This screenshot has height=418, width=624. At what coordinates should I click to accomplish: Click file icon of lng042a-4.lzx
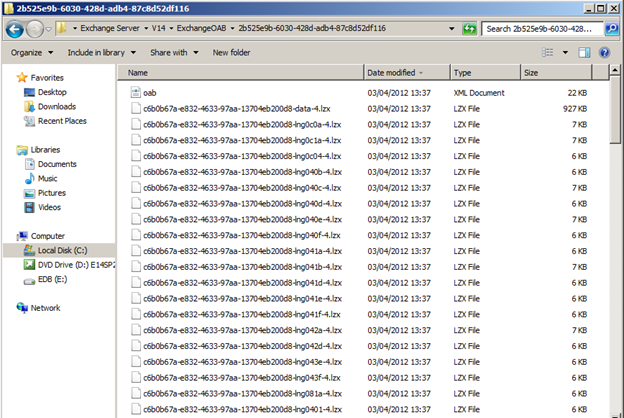(x=136, y=330)
